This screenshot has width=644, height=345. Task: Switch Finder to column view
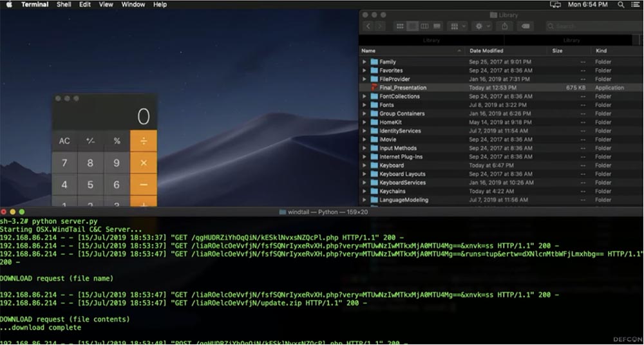pos(424,26)
